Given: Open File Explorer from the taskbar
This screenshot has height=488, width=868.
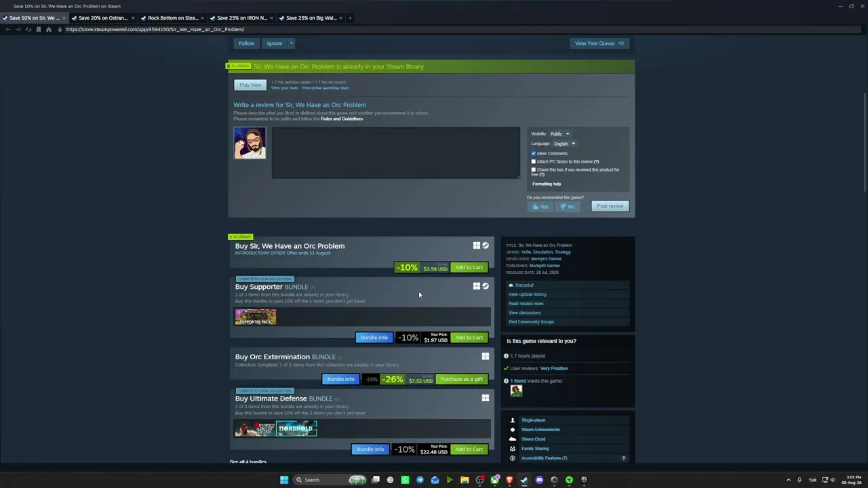Looking at the screenshot, I should coord(465,480).
